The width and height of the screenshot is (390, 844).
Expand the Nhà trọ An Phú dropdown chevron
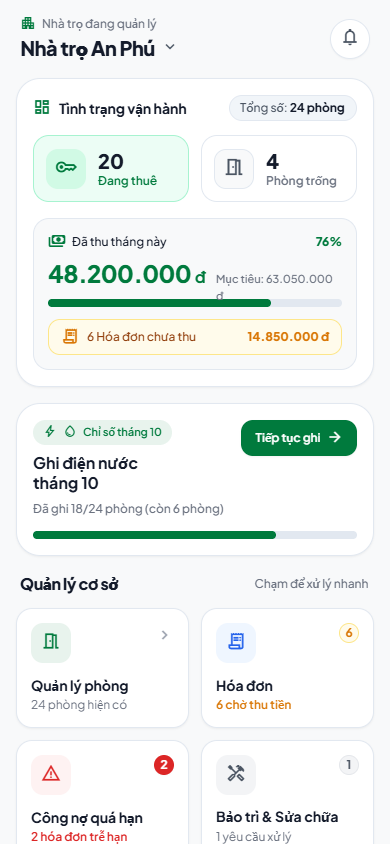(x=170, y=47)
